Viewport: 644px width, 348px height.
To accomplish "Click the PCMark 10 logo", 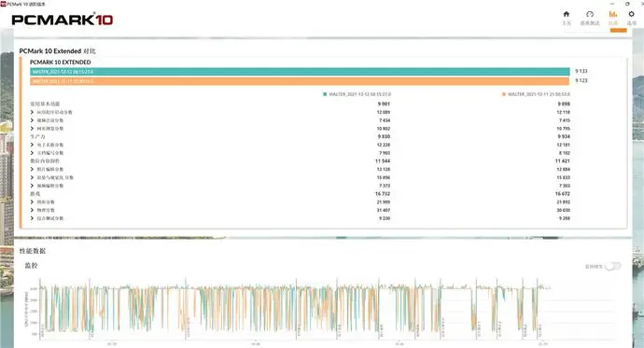I will (x=62, y=20).
